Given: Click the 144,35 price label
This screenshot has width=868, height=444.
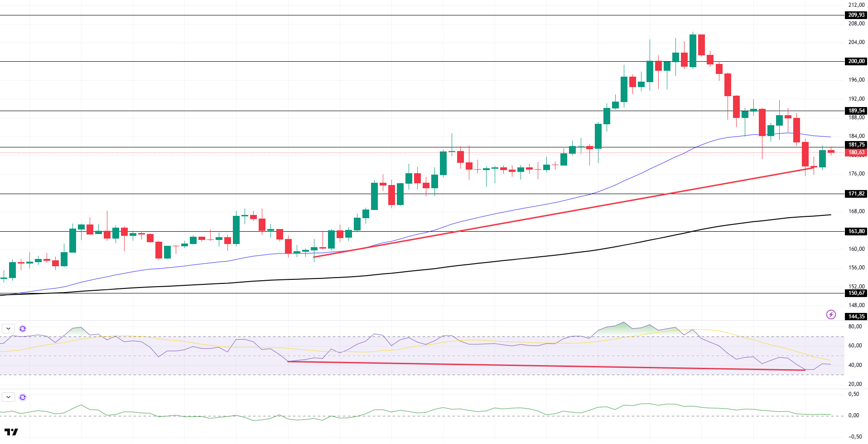Looking at the screenshot, I should tap(856, 317).
